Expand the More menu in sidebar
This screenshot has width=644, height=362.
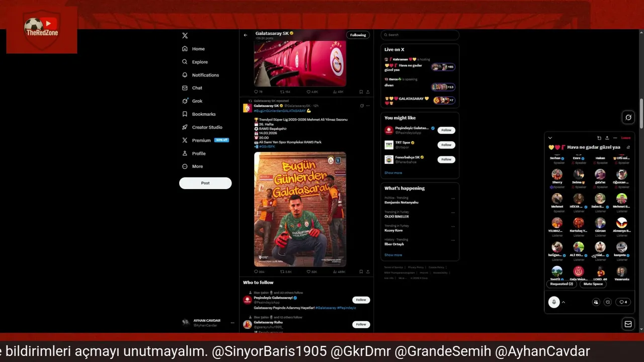pos(193,166)
